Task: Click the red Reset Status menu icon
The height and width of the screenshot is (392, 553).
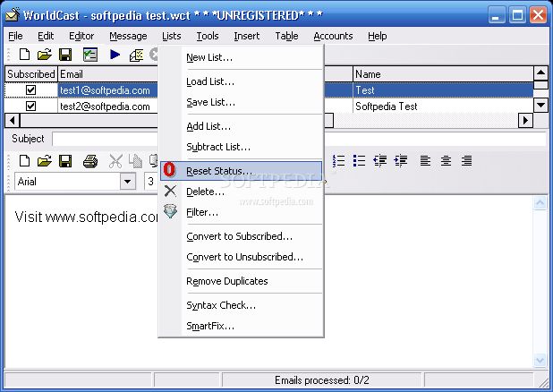Action: pyautogui.click(x=170, y=170)
